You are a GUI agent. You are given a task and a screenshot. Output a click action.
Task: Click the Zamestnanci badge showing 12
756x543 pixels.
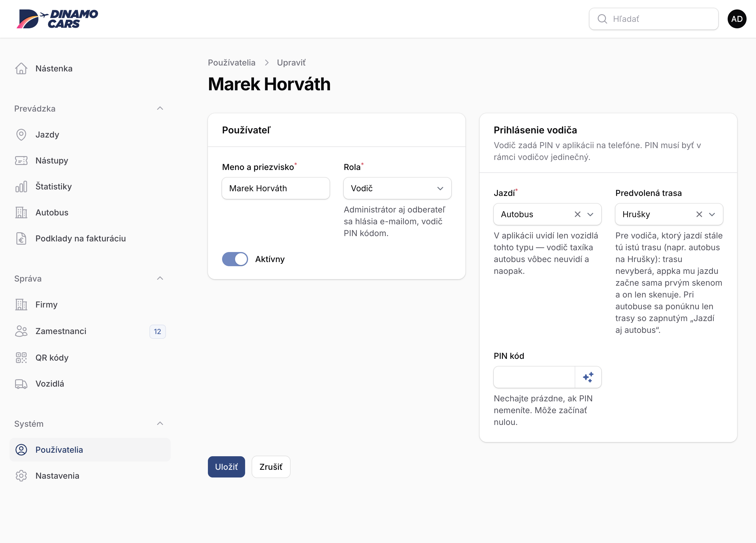(157, 331)
